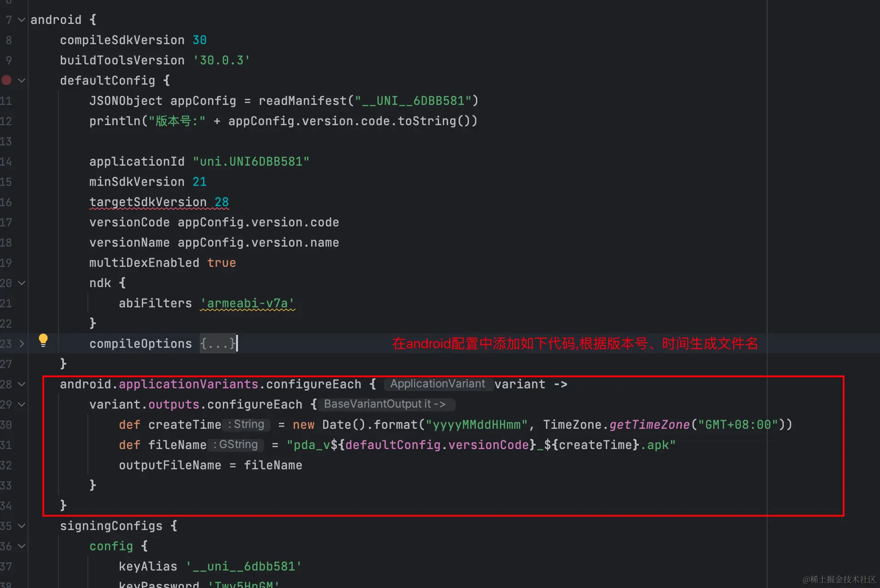Click the applicationVariants property reference

(x=188, y=384)
